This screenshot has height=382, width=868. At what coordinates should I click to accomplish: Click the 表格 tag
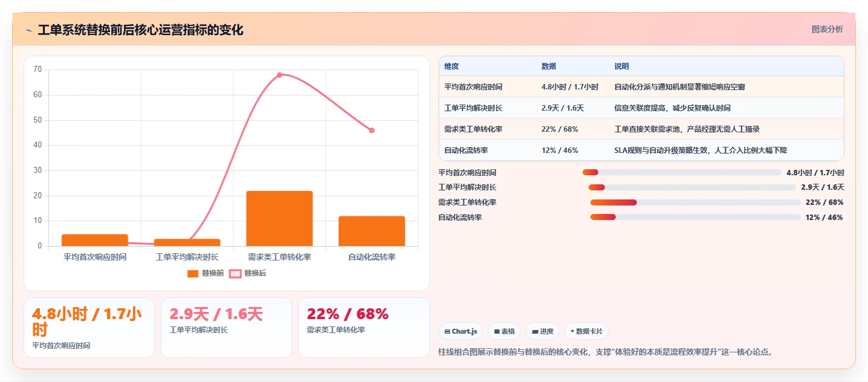[x=504, y=331]
